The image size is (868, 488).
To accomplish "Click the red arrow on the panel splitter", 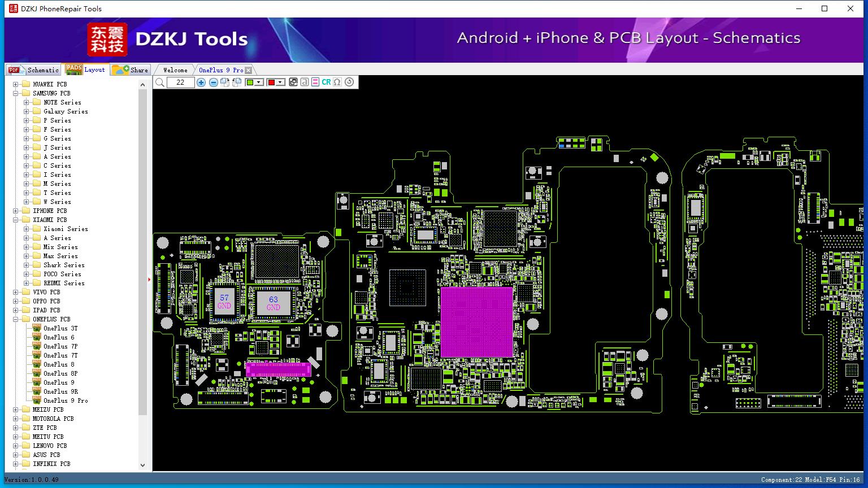I will pos(149,279).
